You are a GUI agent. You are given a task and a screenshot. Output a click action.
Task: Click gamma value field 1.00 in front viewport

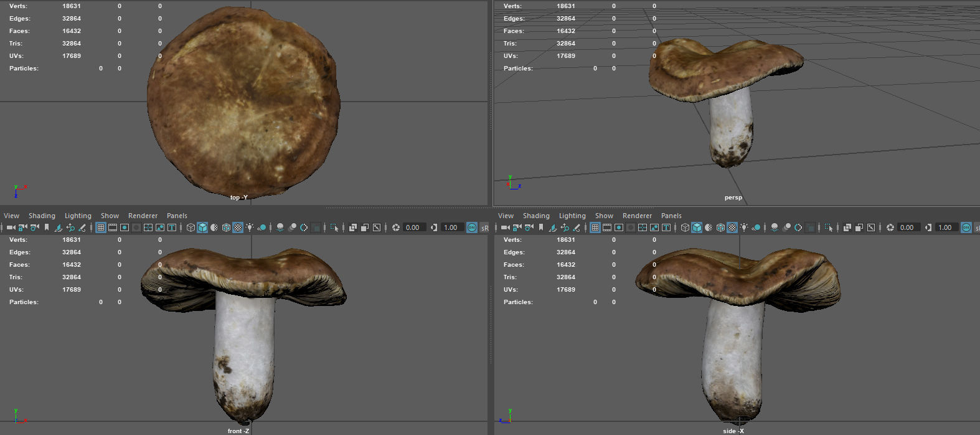pos(452,227)
